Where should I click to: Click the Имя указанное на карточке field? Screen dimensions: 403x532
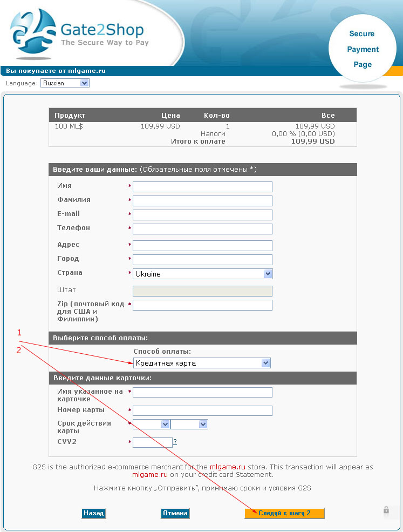[202, 393]
